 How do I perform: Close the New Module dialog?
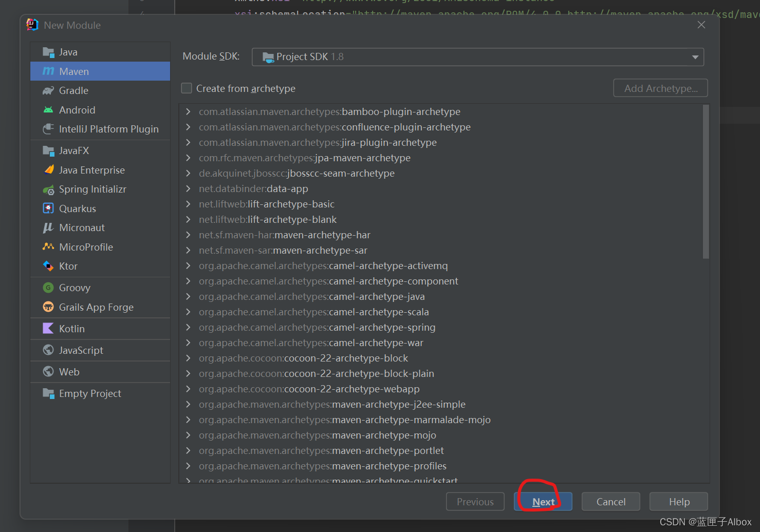click(x=701, y=25)
